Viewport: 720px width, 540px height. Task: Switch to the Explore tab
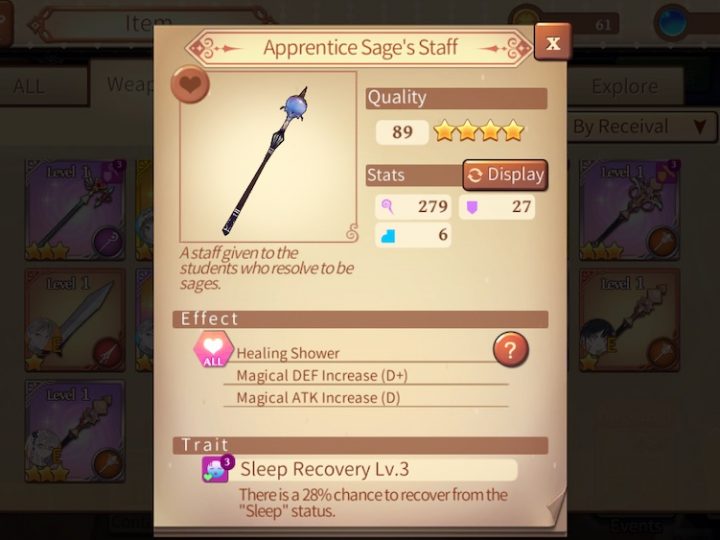tap(624, 86)
